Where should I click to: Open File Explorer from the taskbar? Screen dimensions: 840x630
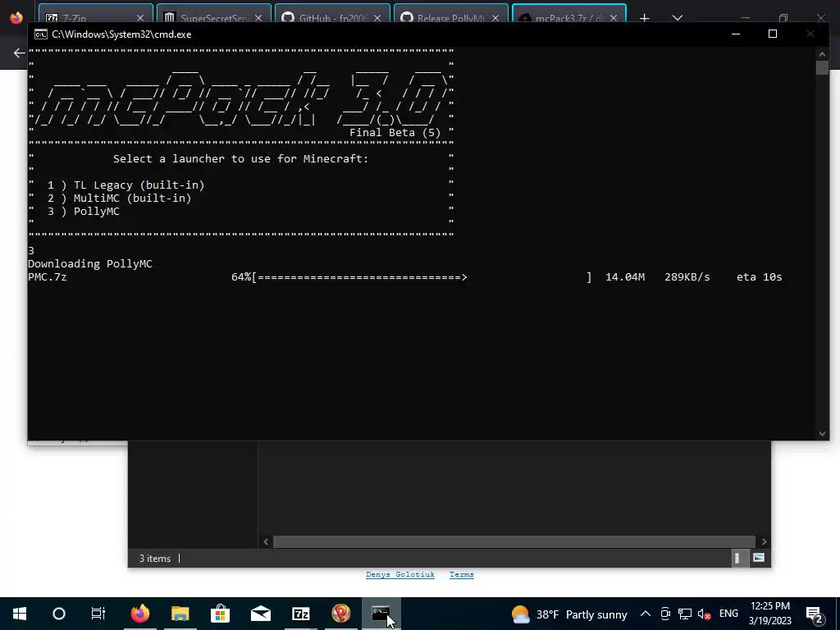180,614
